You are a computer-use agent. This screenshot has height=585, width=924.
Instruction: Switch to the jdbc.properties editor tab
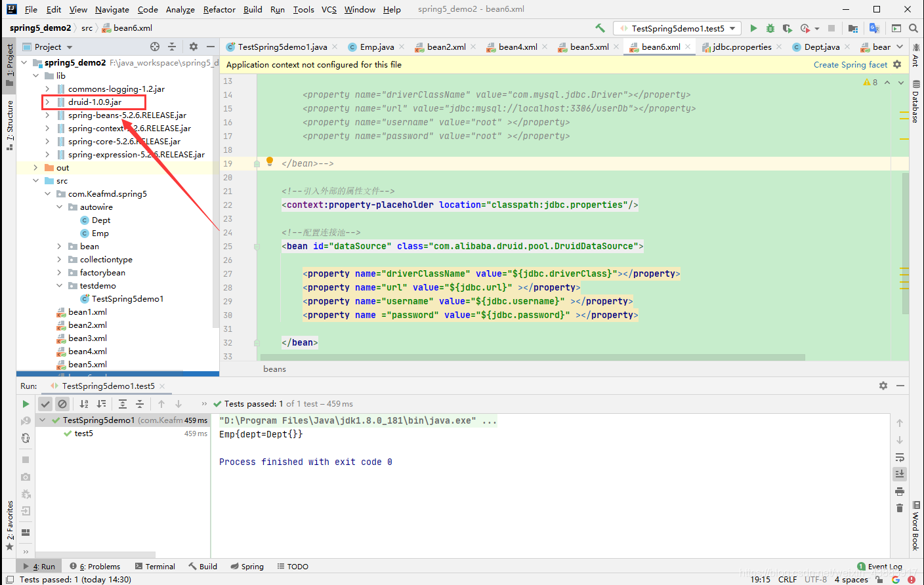click(742, 47)
